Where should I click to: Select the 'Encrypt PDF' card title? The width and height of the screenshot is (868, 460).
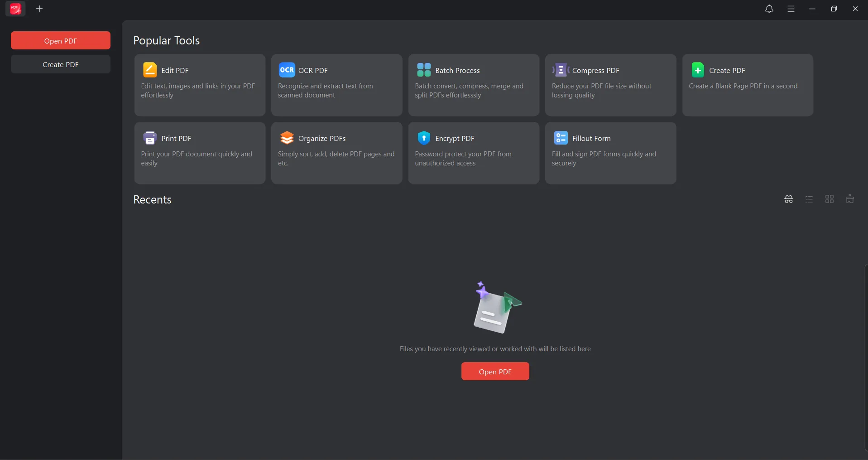pyautogui.click(x=455, y=138)
